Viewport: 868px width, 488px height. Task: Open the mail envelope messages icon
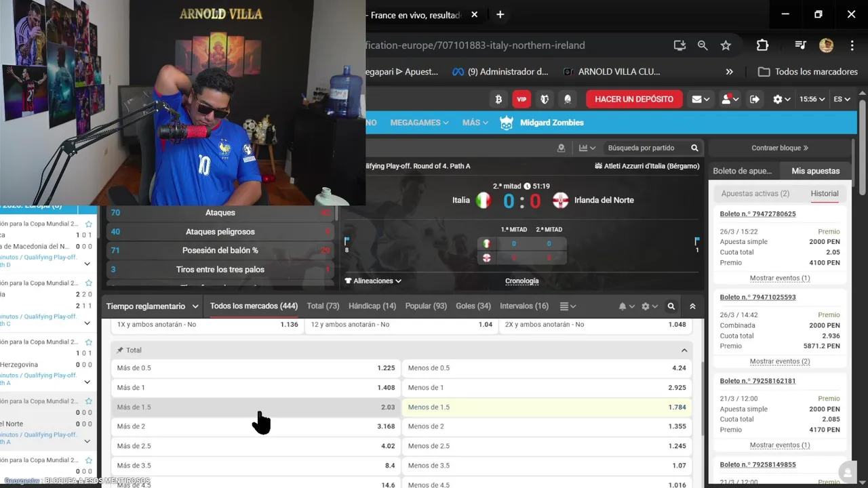tap(701, 99)
